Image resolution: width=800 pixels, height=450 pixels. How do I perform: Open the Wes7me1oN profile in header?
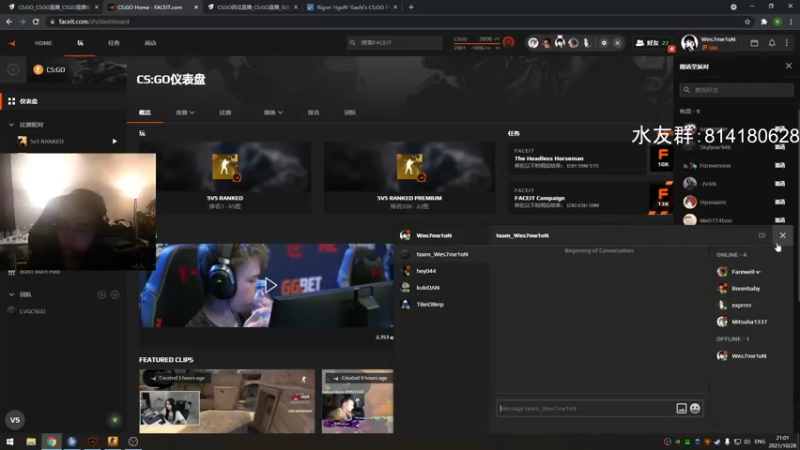[709, 43]
